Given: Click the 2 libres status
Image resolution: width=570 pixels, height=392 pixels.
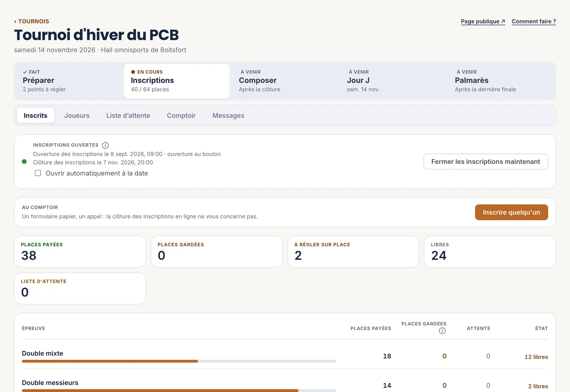Looking at the screenshot, I should point(538,386).
